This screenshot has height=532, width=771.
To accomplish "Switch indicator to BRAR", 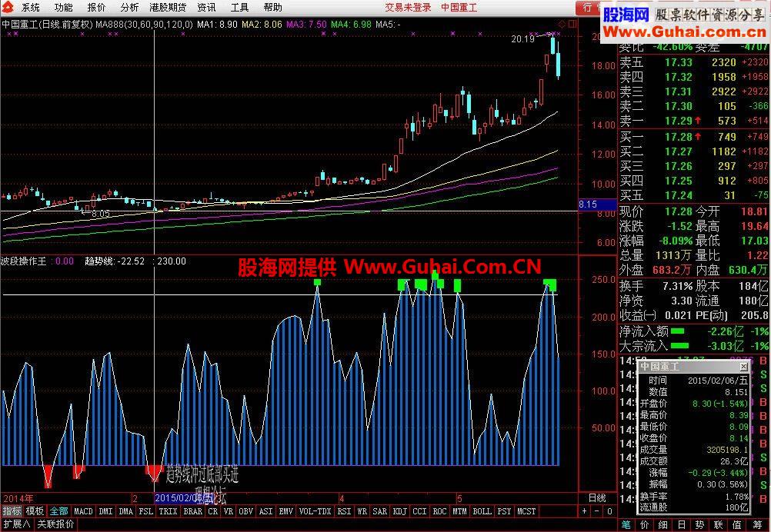I will [192, 511].
